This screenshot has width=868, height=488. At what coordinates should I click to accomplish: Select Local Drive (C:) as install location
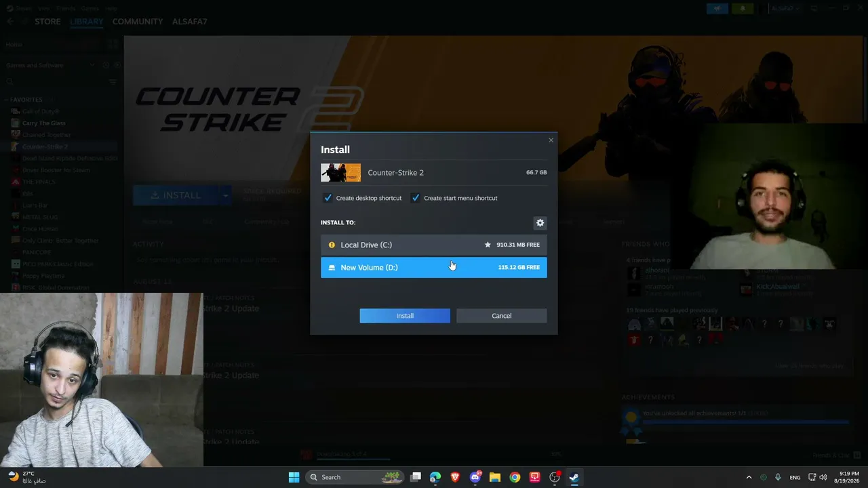click(433, 245)
